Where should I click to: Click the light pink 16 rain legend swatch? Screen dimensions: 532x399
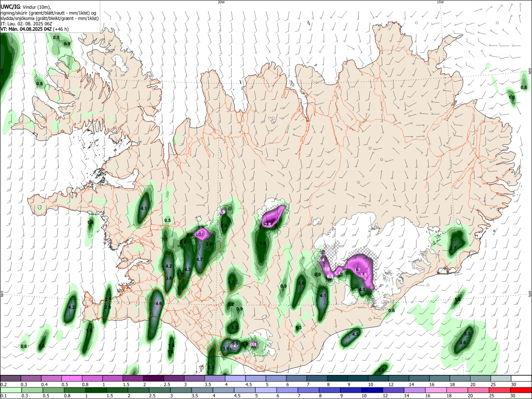(x=436, y=390)
